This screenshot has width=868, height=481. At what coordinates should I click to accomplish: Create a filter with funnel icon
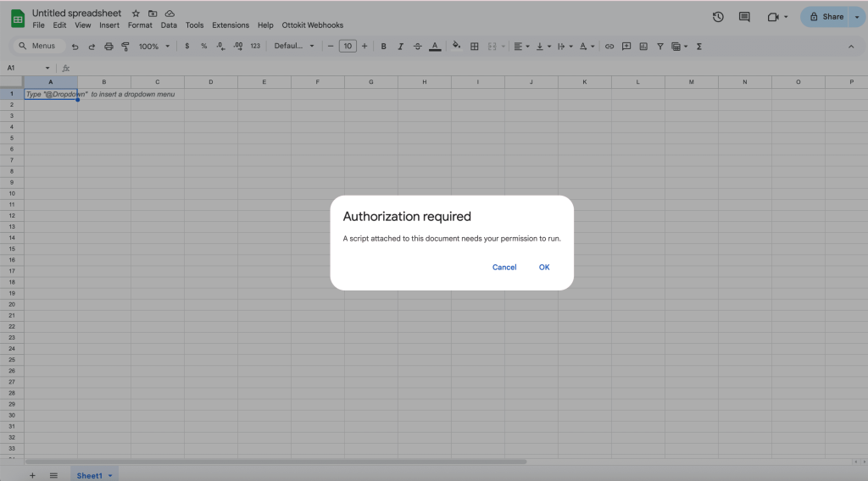tap(660, 47)
